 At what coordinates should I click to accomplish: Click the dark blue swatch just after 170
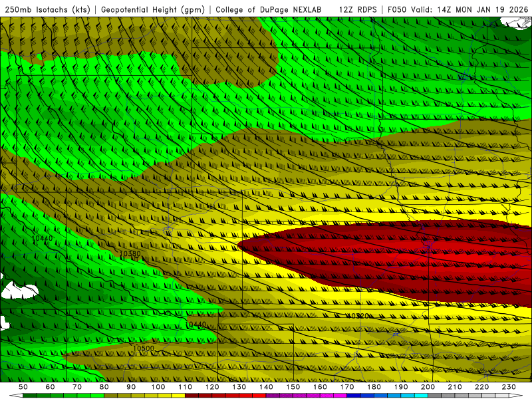coord(354,396)
